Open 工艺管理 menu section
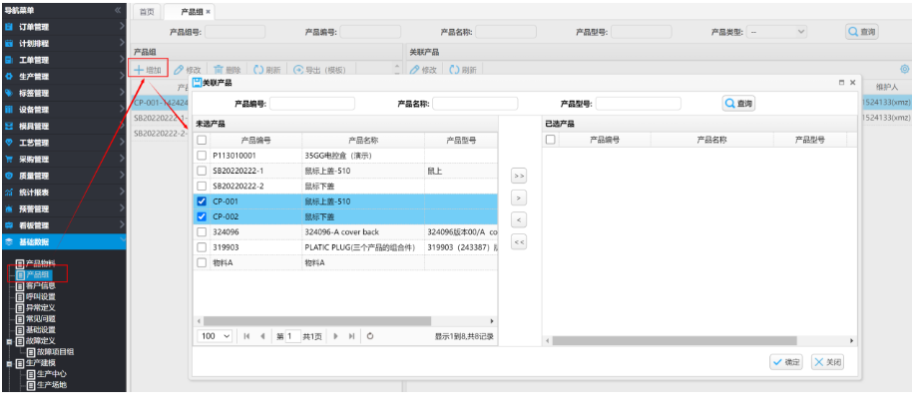 pos(63,142)
